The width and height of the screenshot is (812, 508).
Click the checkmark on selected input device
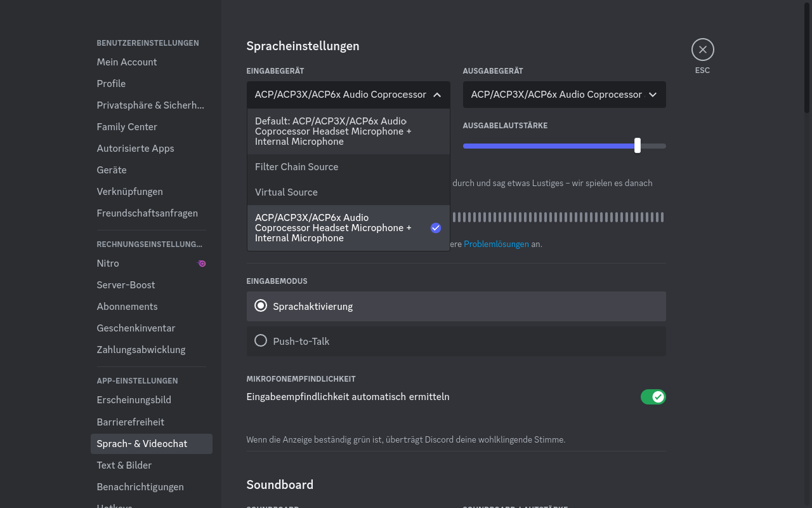[x=436, y=228]
